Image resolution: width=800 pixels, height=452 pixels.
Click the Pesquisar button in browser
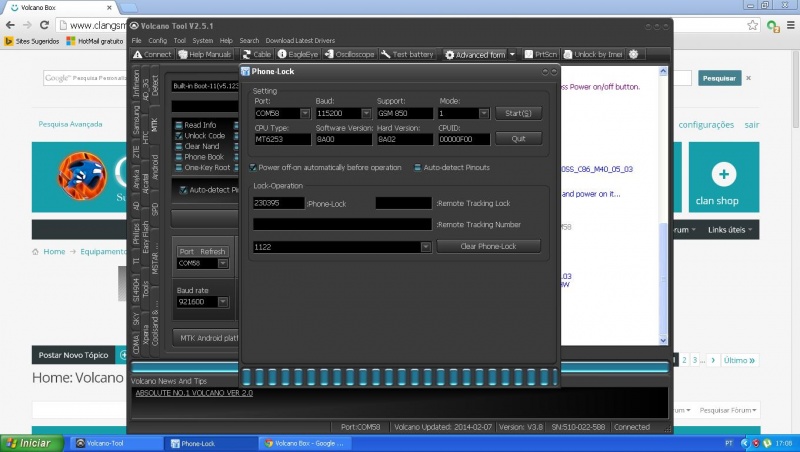click(x=719, y=79)
